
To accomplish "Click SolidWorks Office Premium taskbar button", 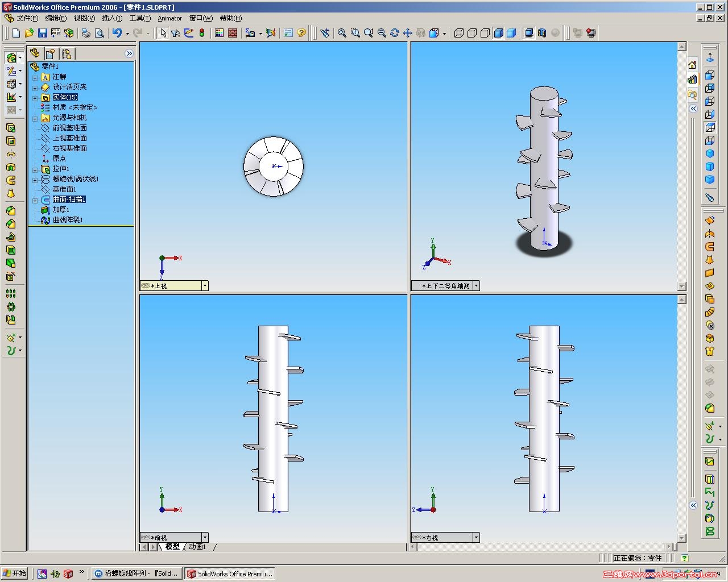I will coord(230,573).
